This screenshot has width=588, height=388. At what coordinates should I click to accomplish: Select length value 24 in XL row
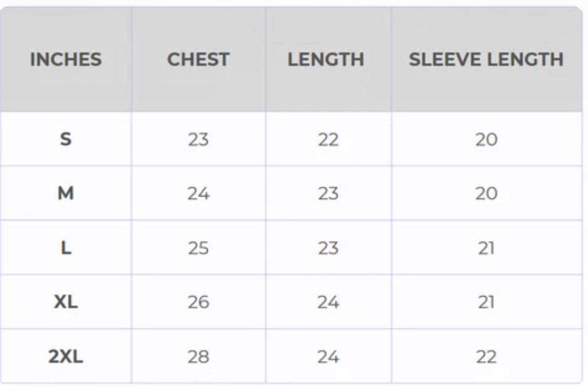point(328,302)
